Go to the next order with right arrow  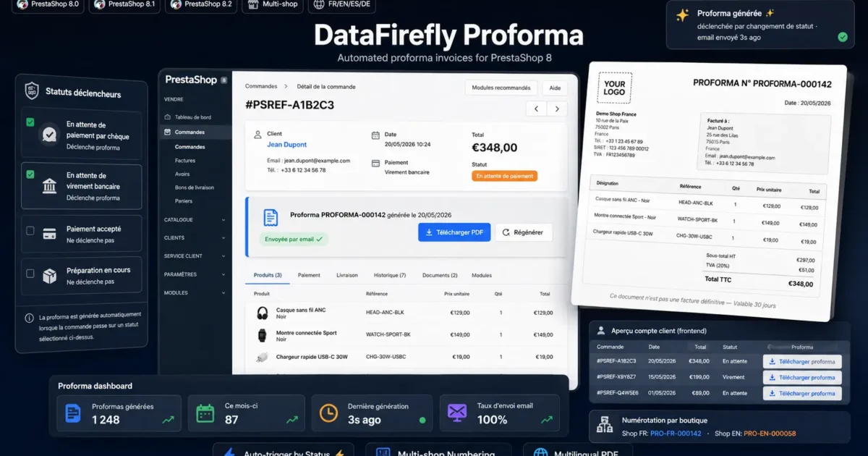(556, 109)
